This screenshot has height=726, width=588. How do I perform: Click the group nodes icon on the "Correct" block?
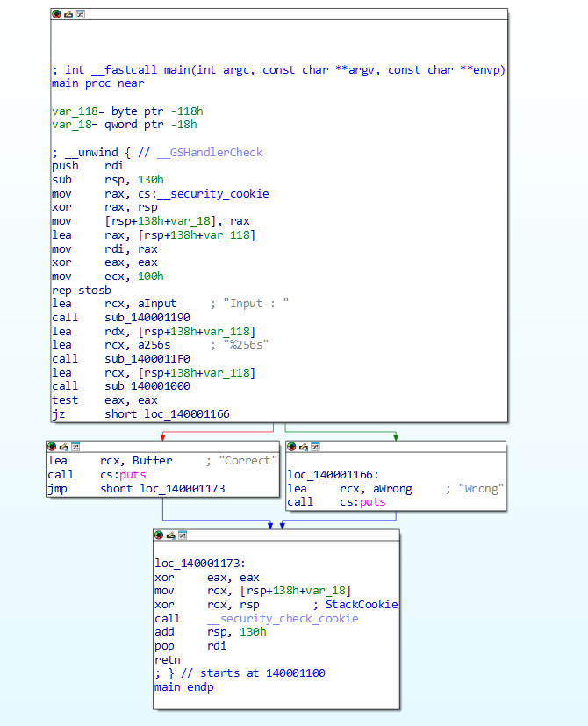[75, 447]
